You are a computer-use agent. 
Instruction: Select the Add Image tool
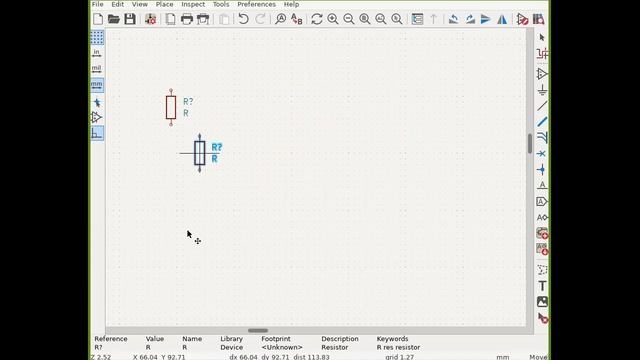point(542,302)
